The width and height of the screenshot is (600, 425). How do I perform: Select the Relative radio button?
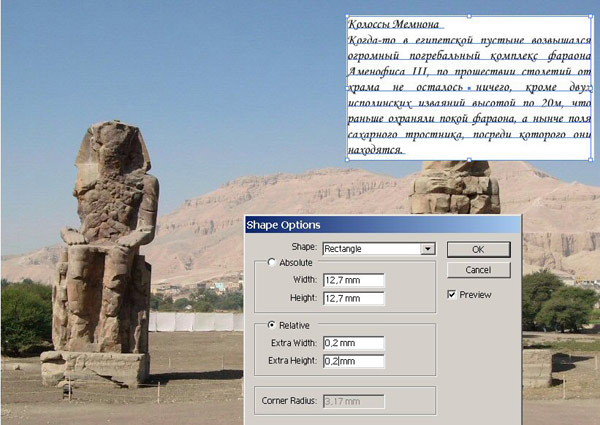tap(271, 325)
